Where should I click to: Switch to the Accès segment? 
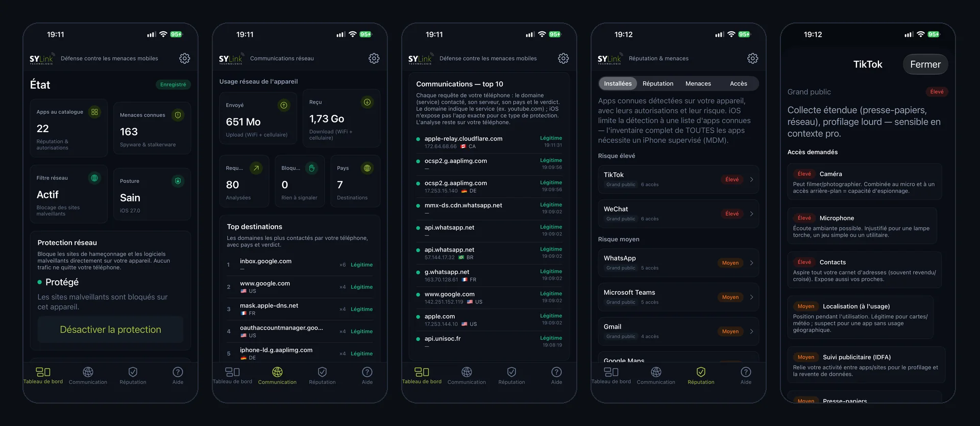(739, 84)
